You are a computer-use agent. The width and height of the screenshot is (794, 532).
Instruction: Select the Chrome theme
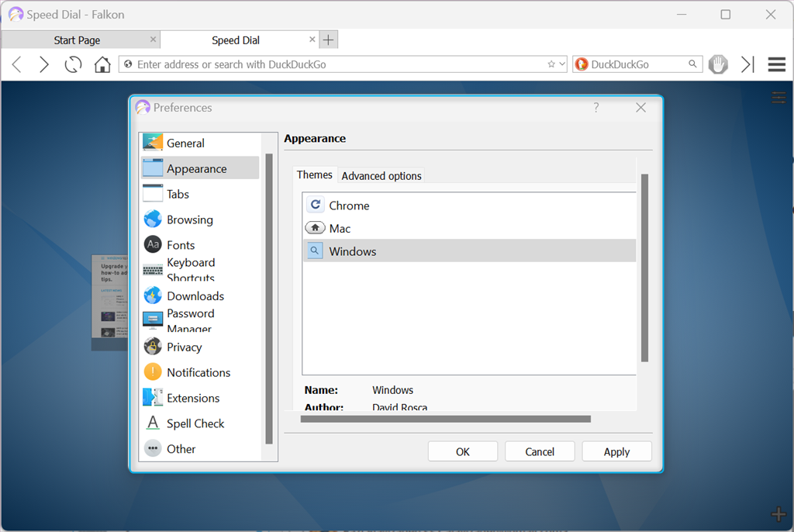pyautogui.click(x=469, y=206)
